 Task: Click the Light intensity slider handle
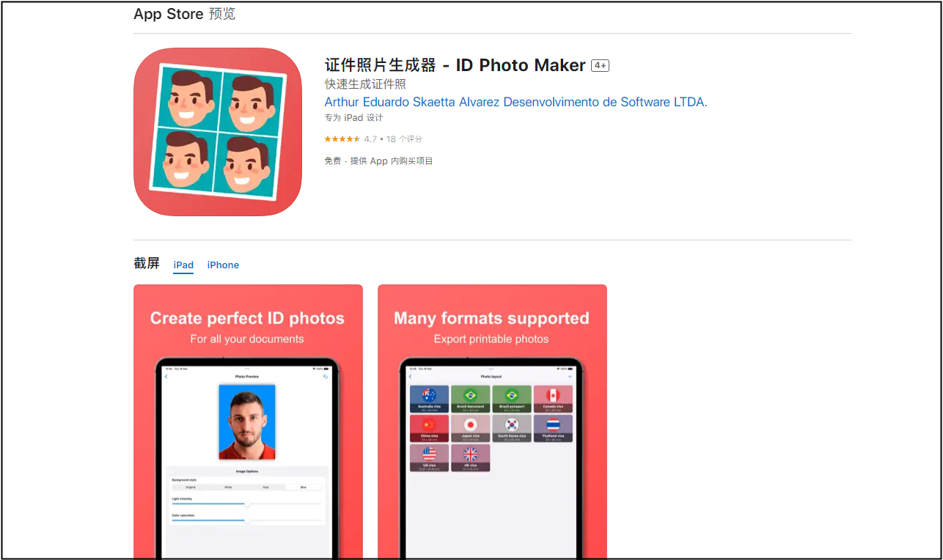tap(247, 504)
